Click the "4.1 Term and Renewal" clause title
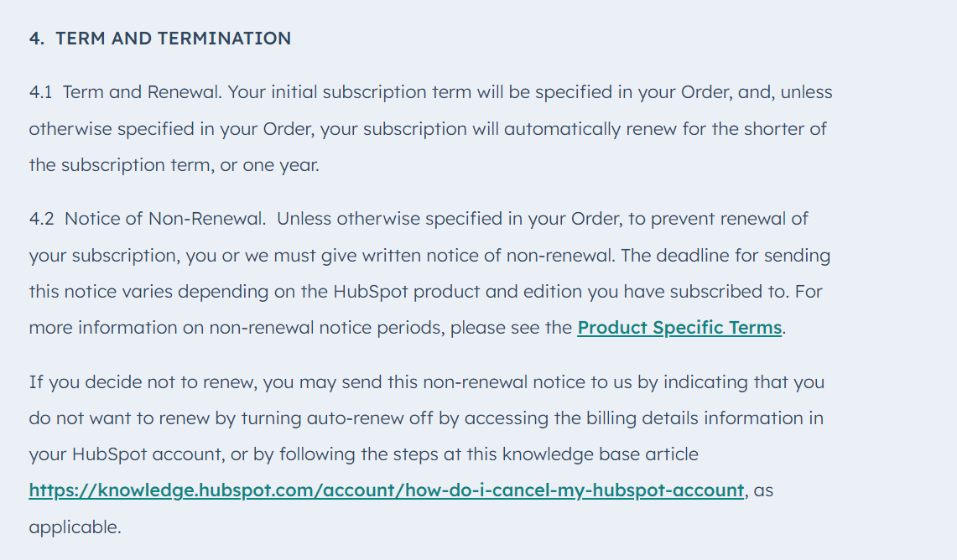 126,92
